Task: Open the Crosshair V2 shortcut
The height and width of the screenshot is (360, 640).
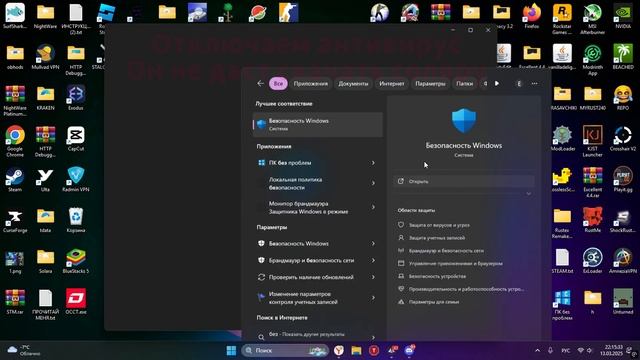Action: coord(623,139)
